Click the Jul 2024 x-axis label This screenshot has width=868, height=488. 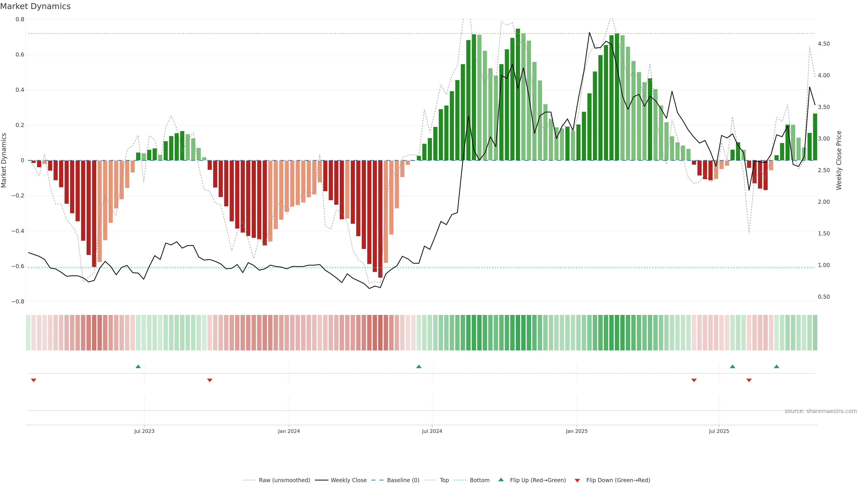(432, 431)
